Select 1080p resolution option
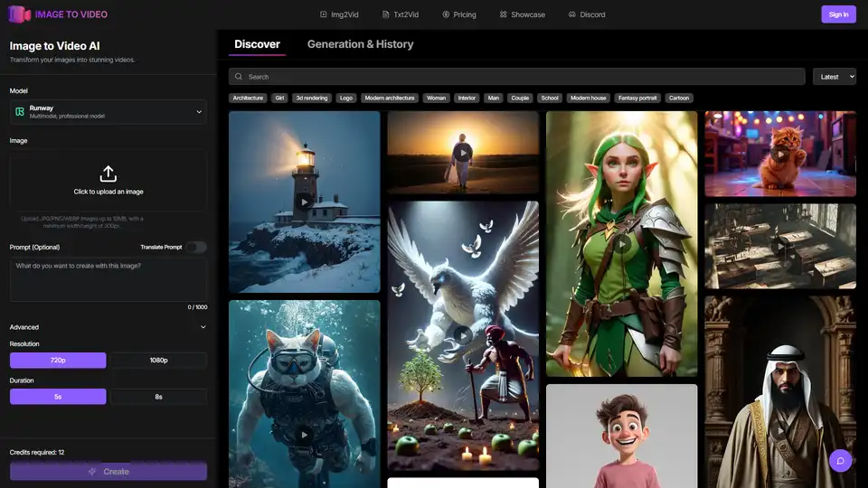This screenshot has width=868, height=488. click(x=158, y=361)
